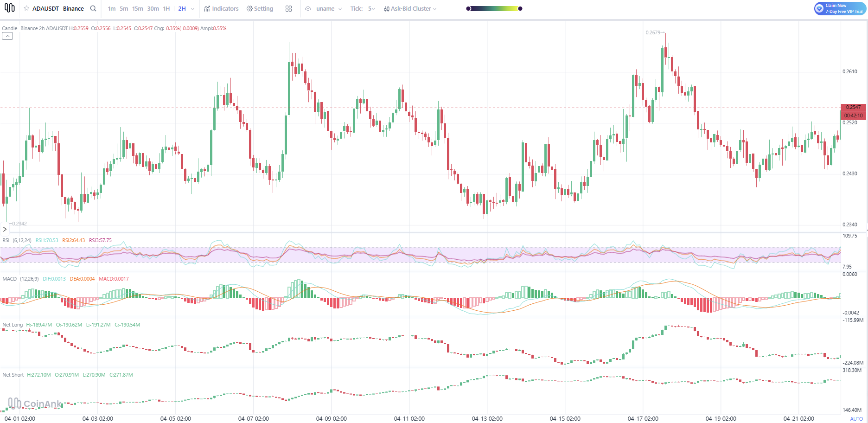
Task: Open chart Setting gear
Action: point(260,8)
